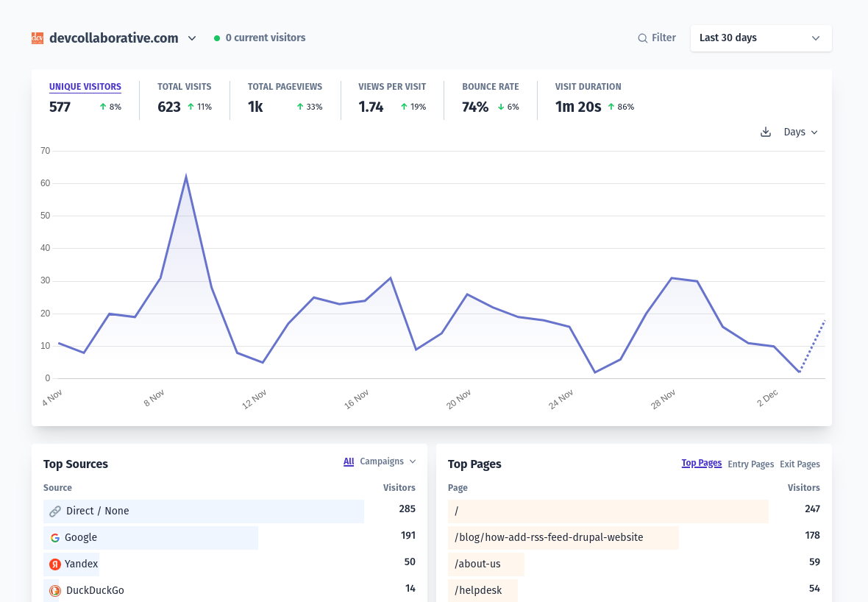
Task: Select the Views Per Visit metric
Action: (x=392, y=97)
